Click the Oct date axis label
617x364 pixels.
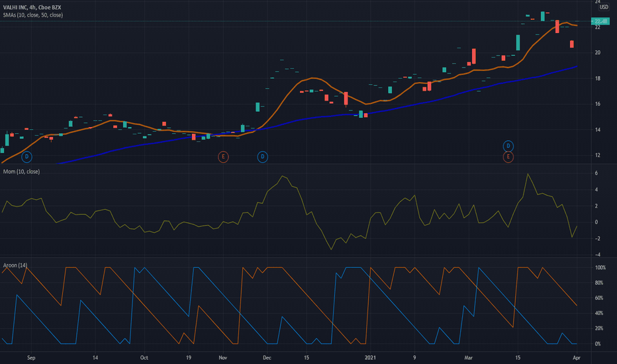click(x=144, y=357)
